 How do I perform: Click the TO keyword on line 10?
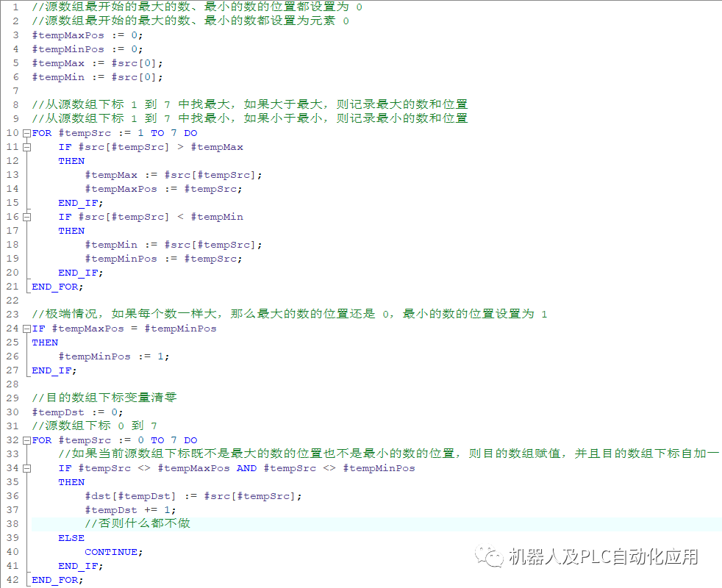tap(157, 132)
